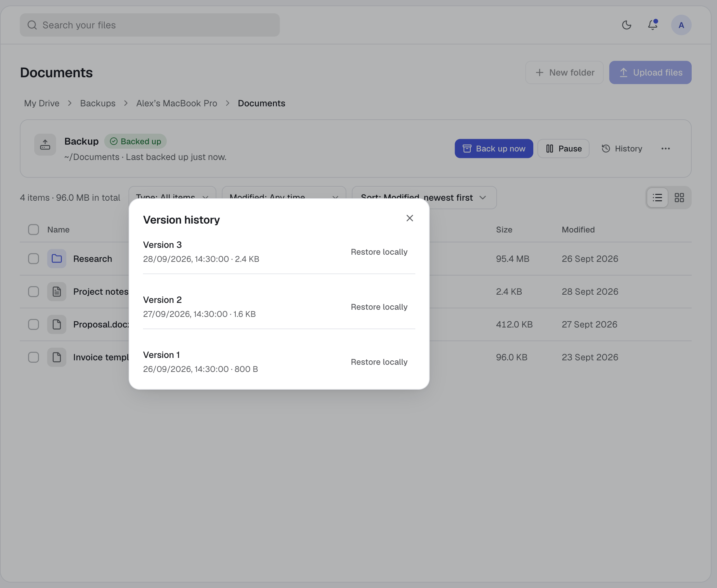717x588 pixels.
Task: Click the 23 Sept 2026 modified date
Action: click(590, 357)
